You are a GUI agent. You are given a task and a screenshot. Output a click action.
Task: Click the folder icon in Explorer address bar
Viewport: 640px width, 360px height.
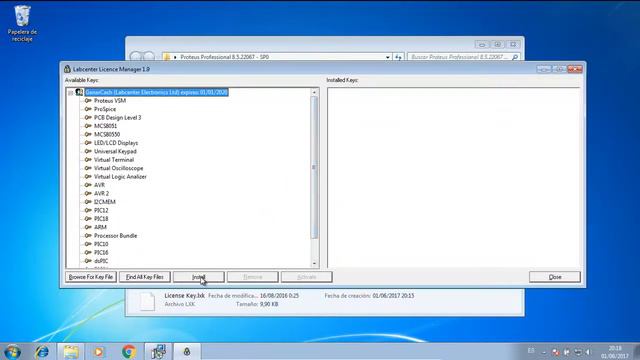(x=167, y=57)
